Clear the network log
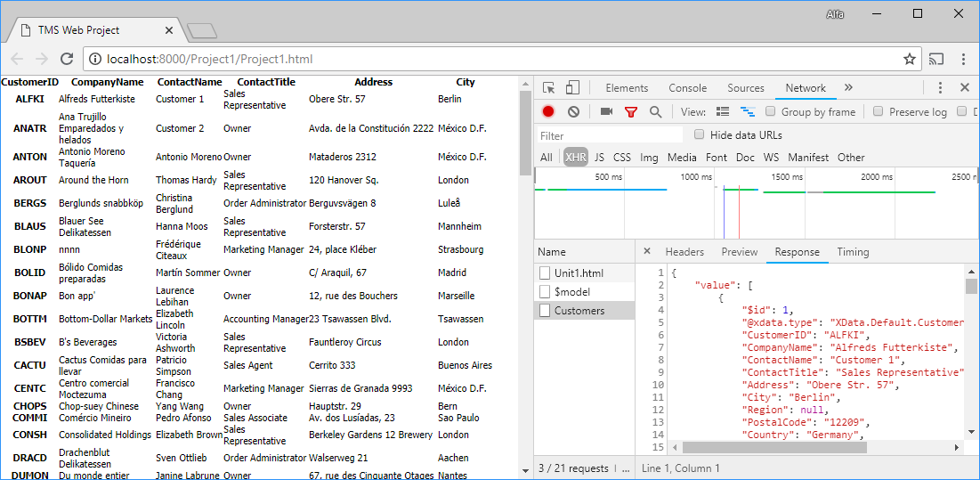The width and height of the screenshot is (980, 480). (x=573, y=112)
